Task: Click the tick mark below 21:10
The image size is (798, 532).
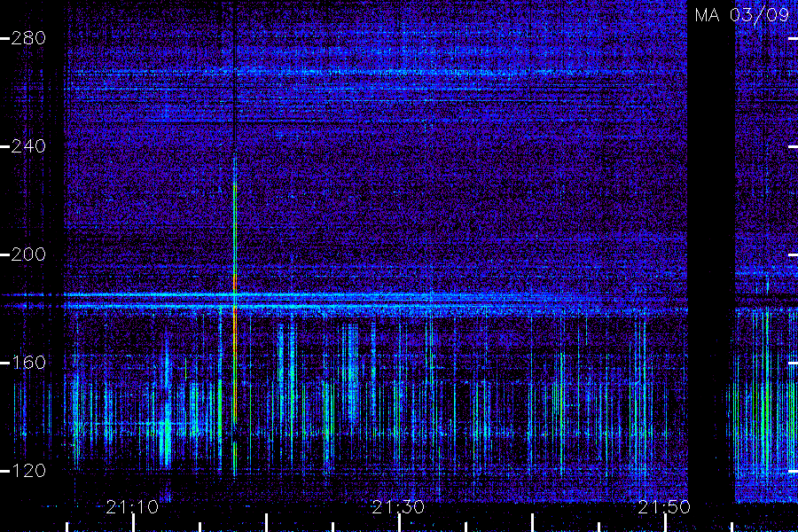Action: [x=133, y=523]
